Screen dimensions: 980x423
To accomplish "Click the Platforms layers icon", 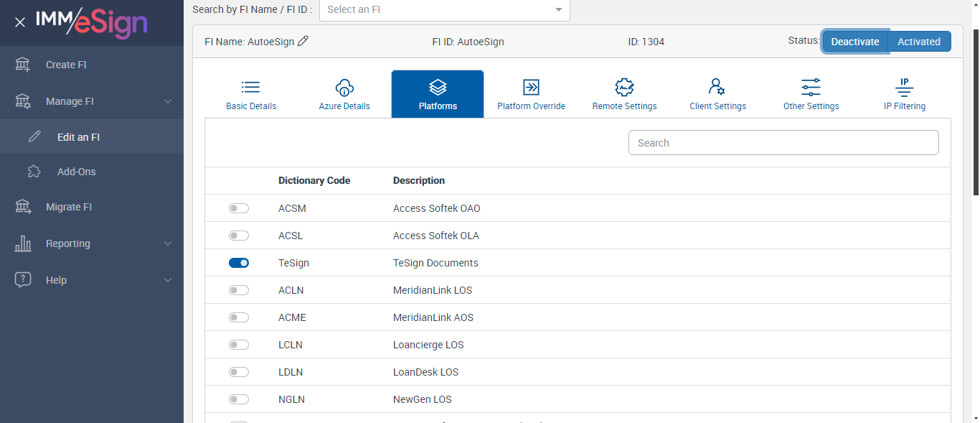I will click(438, 88).
